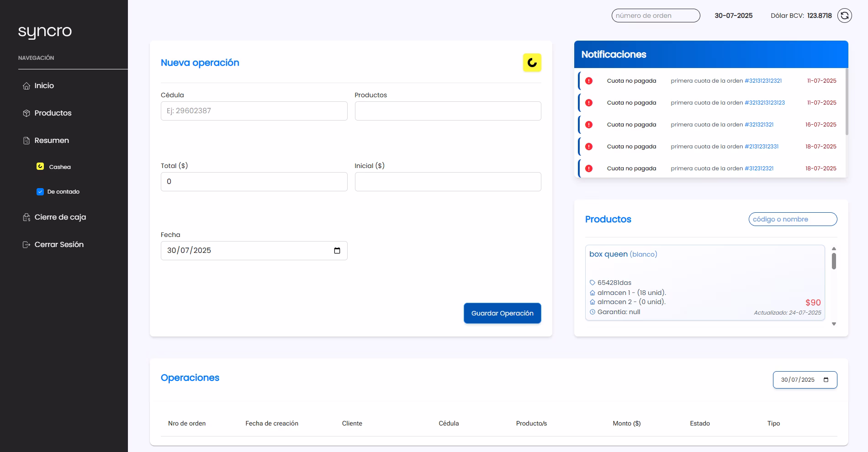Screen dimensions: 868x452
Task: Click the Productos field in Nueva operación
Action: click(448, 111)
